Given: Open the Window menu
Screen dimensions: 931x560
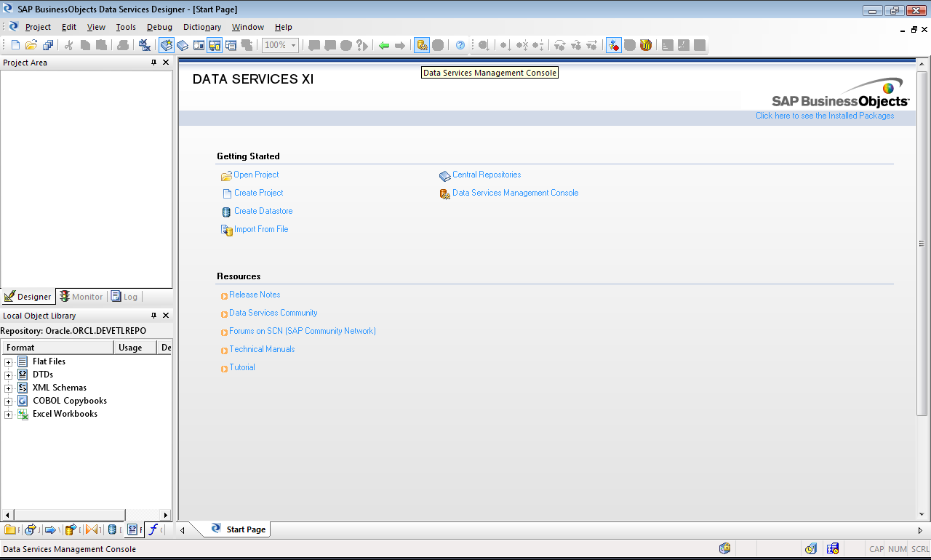Looking at the screenshot, I should pos(248,27).
